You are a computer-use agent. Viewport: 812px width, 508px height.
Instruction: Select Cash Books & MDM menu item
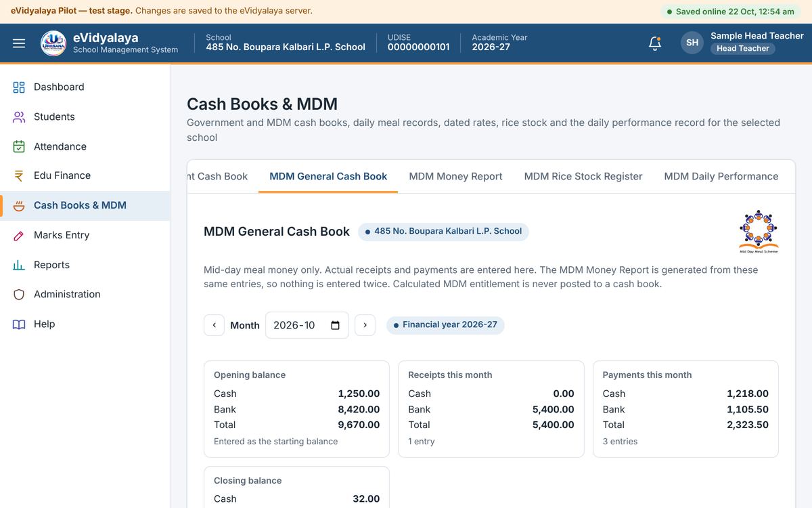tap(85, 205)
